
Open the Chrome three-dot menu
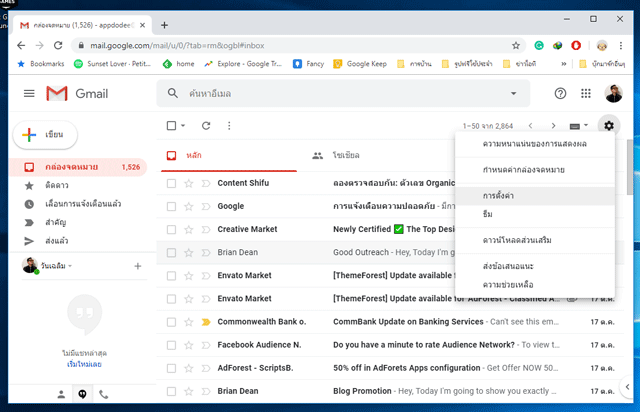[620, 45]
